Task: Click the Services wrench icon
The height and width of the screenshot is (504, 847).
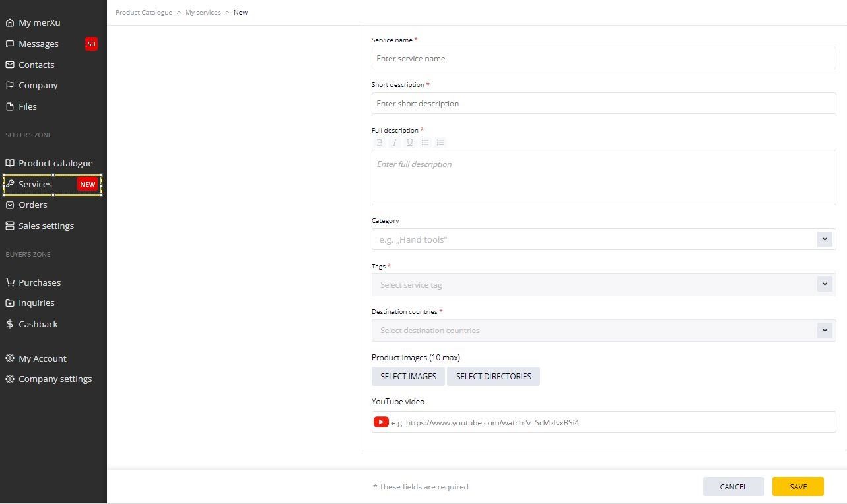Action: [9, 184]
